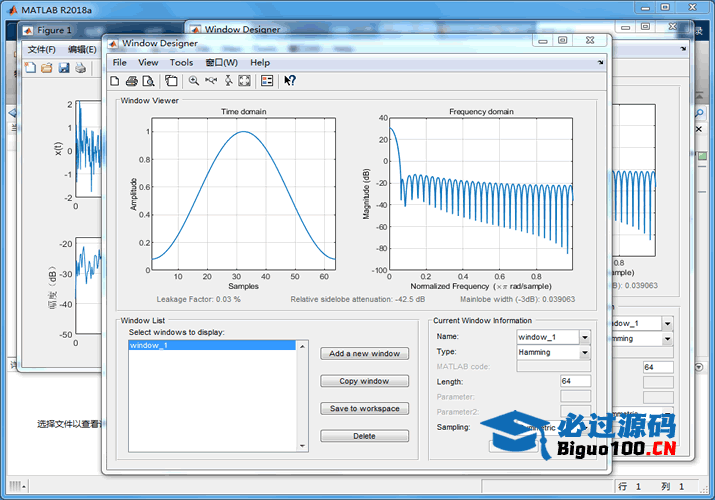Click window list scrollbar down arrow
715x500 pixels.
click(302, 446)
